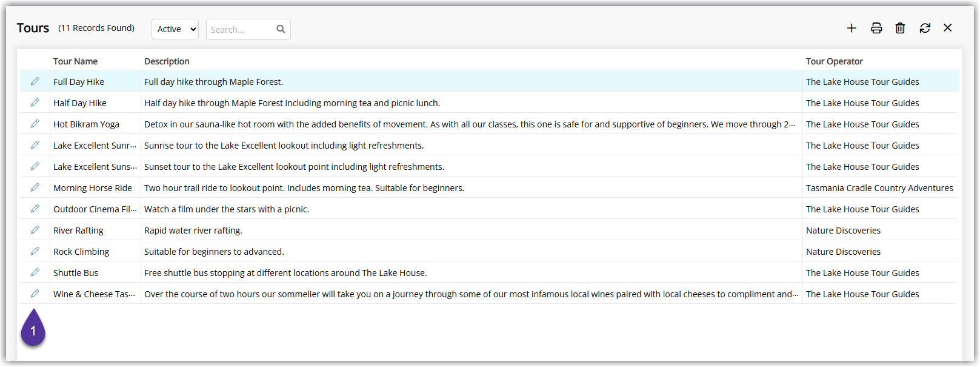Click the search magnifier icon
This screenshot has width=980, height=367.
coord(281,29)
